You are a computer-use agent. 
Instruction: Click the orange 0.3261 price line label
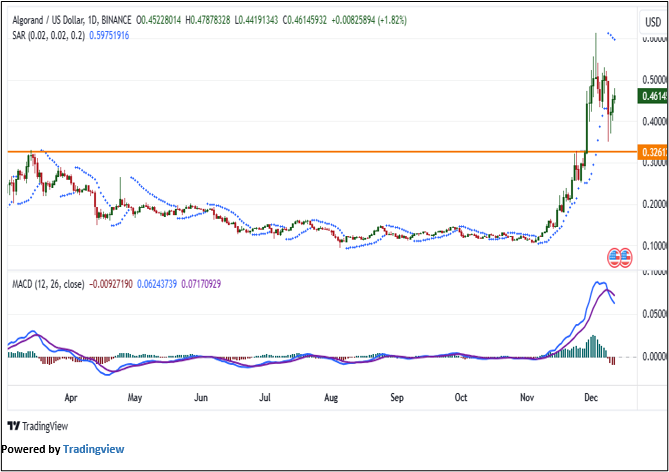653,152
